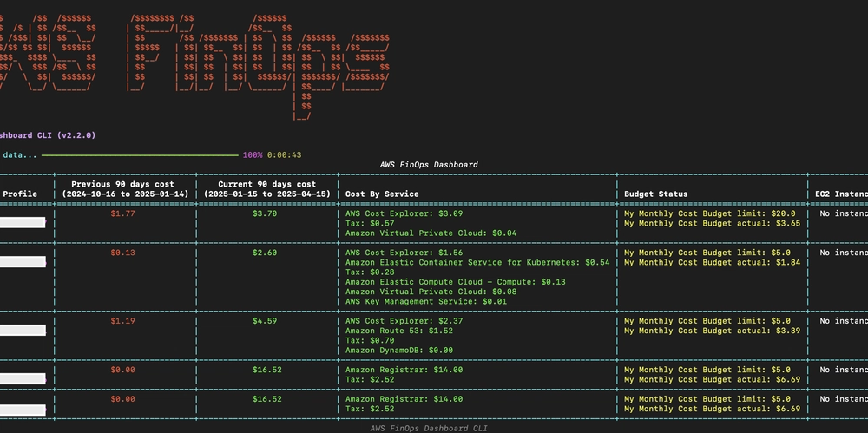Select the current cost value '$3.70'
The image size is (868, 433).
(265, 213)
